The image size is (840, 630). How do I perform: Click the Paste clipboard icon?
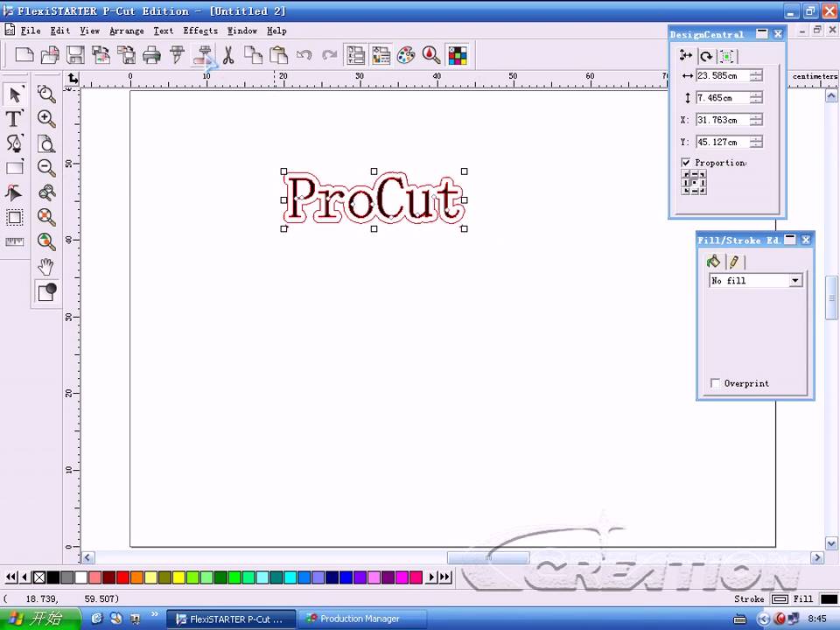[x=278, y=54]
